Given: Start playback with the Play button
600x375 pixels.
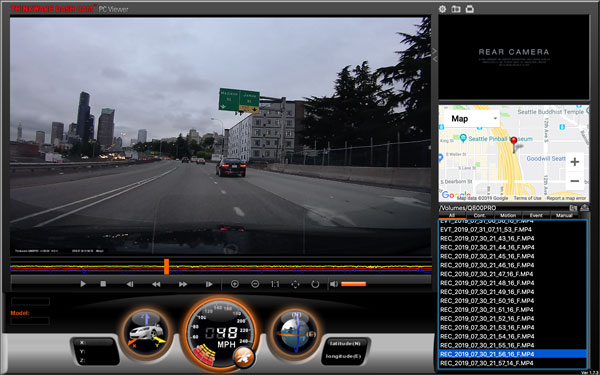Looking at the screenshot, I should click(x=83, y=284).
